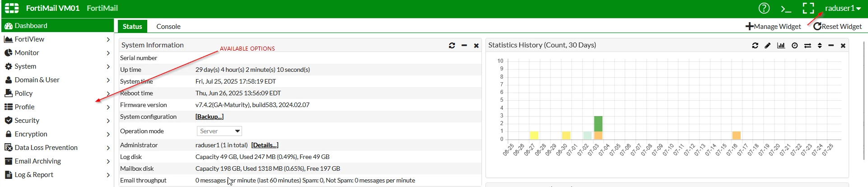
Task: Click the Encryption padlock icon
Action: [x=8, y=134]
